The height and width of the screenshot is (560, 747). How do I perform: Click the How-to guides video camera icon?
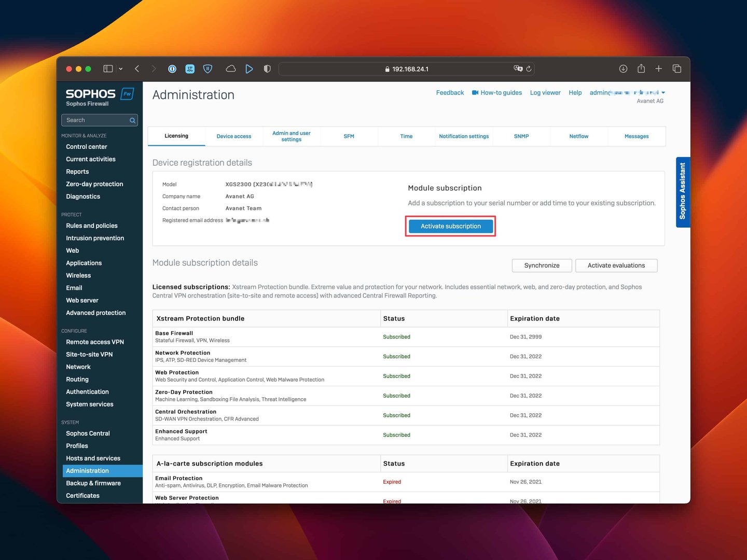[475, 93]
